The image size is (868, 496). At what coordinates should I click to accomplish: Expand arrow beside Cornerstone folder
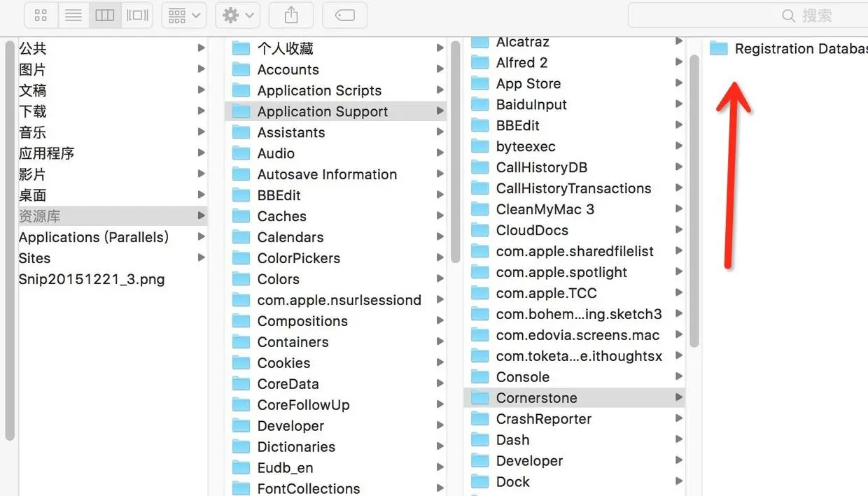678,397
